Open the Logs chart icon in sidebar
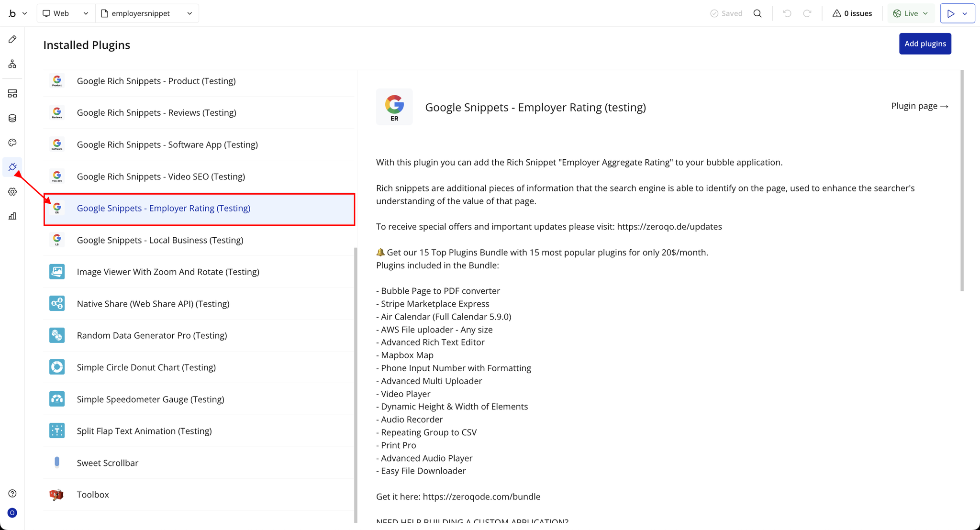 pos(12,216)
